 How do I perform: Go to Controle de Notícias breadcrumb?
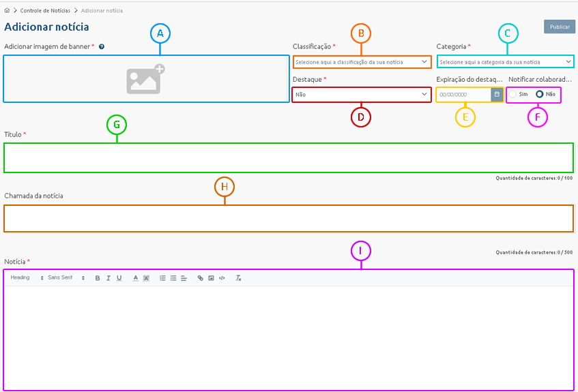(45, 11)
